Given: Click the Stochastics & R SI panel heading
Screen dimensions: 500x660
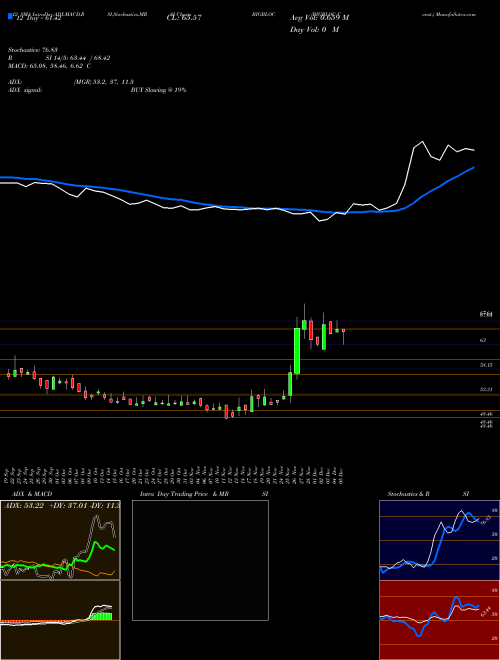Looking at the screenshot, I should coord(428,494).
